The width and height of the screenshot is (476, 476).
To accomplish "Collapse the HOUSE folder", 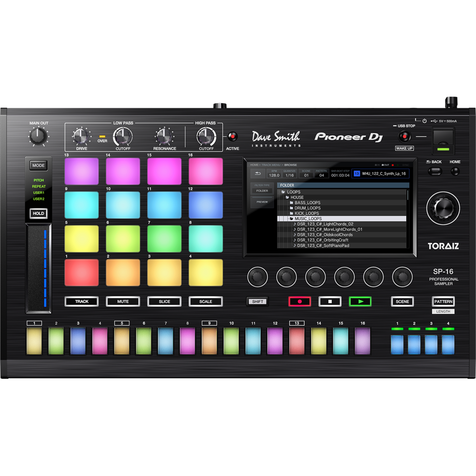I will click(342, 198).
